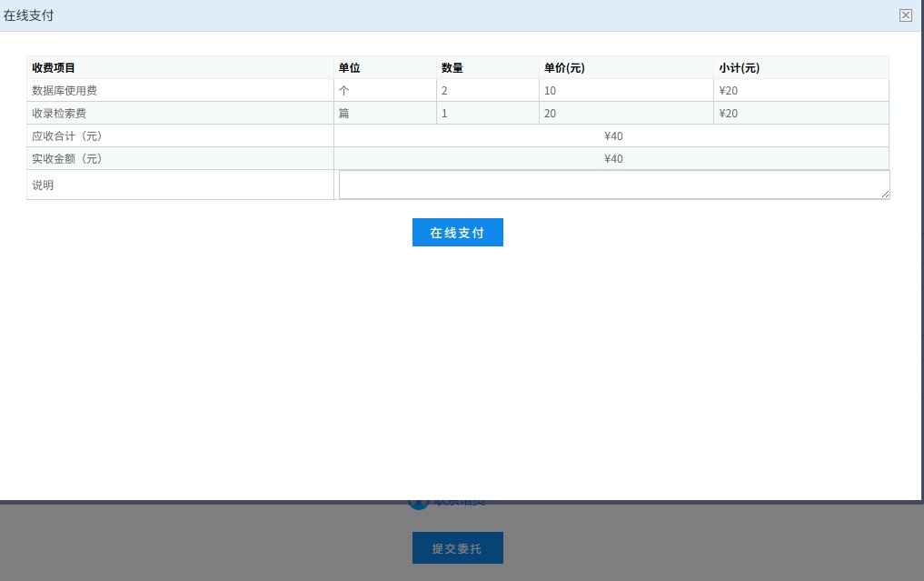Image resolution: width=924 pixels, height=581 pixels.
Task: Select the 收录检索费 row label
Action: tap(59, 114)
